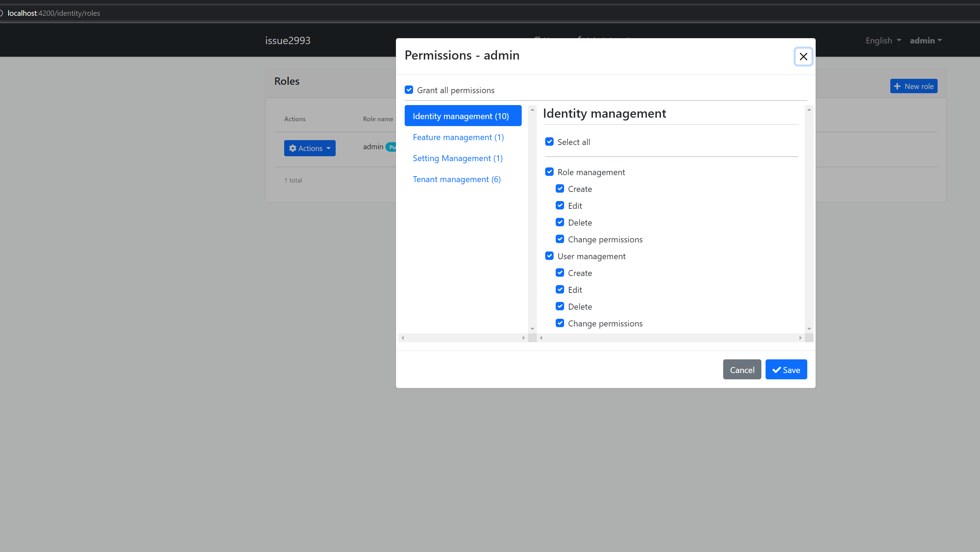The image size is (980, 552).
Task: Click the right arrow of the horizontal scrollbar
Action: pos(800,337)
